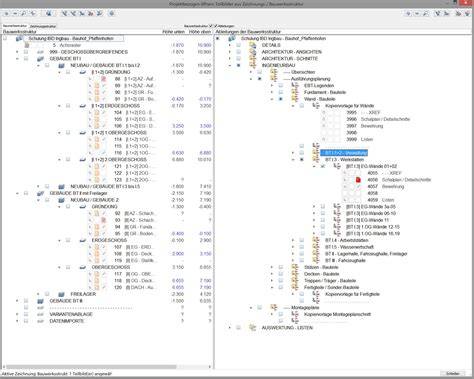The height and width of the screenshot is (379, 474).
Task: Toggle checkbox for [I.1+2] GRÜNDUNG
Action: [x=68, y=72]
